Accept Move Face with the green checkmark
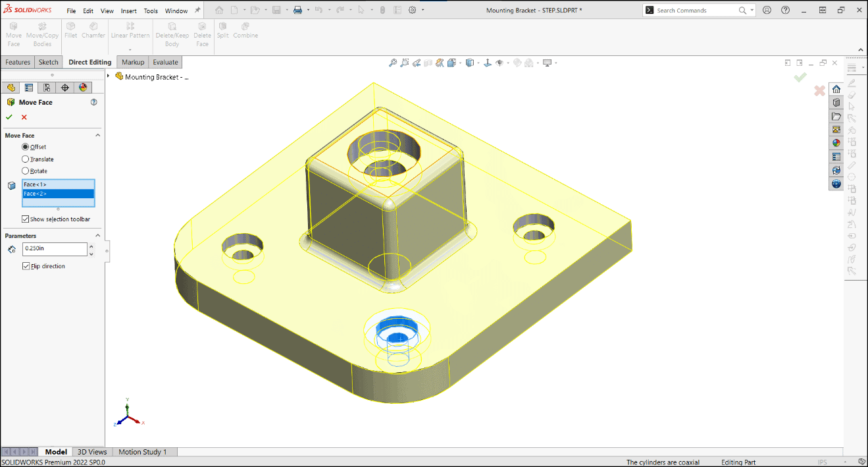 coord(9,117)
